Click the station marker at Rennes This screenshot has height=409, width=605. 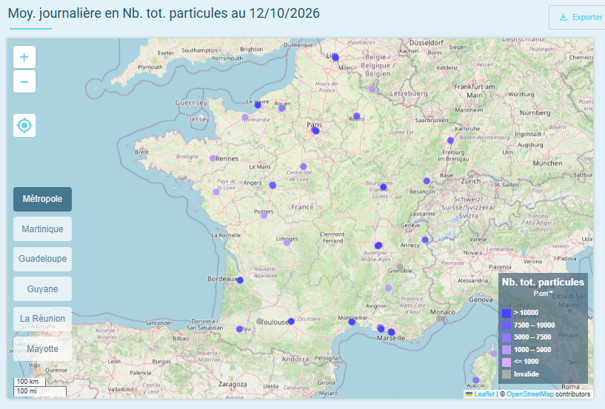[x=213, y=158]
